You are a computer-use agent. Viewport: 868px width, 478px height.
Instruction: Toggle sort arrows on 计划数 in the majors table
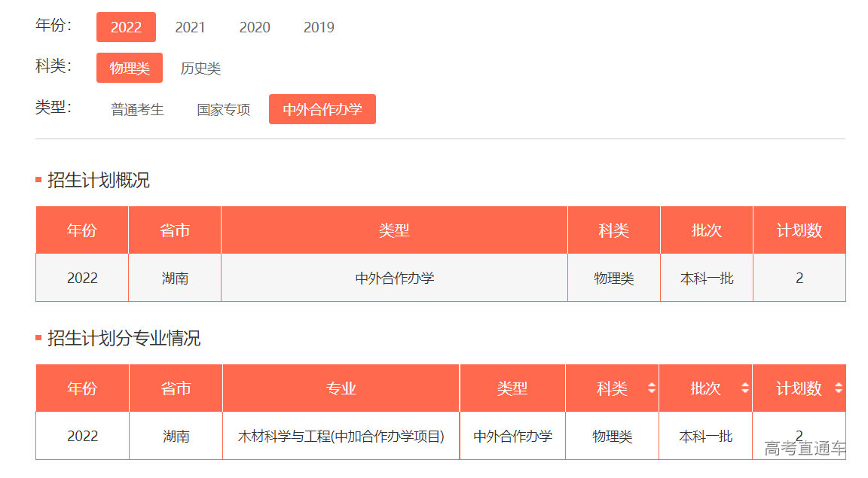838,388
